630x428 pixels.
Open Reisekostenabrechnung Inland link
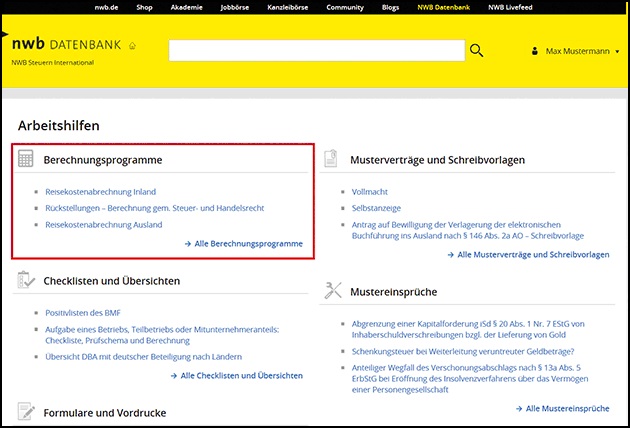pyautogui.click(x=101, y=191)
